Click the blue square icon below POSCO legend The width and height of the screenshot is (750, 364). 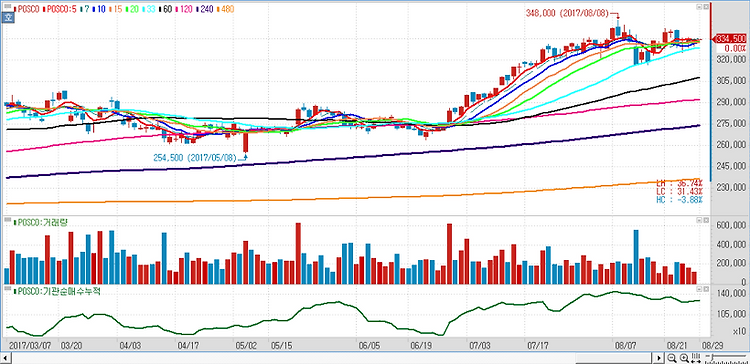pyautogui.click(x=8, y=18)
